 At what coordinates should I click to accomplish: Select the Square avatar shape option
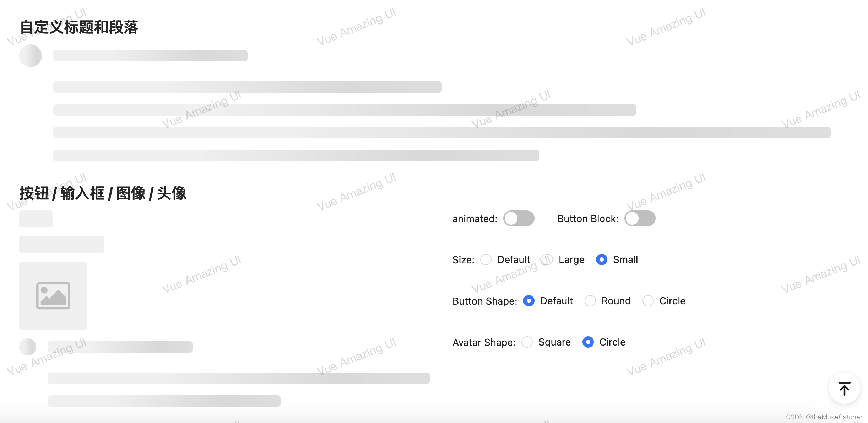527,342
